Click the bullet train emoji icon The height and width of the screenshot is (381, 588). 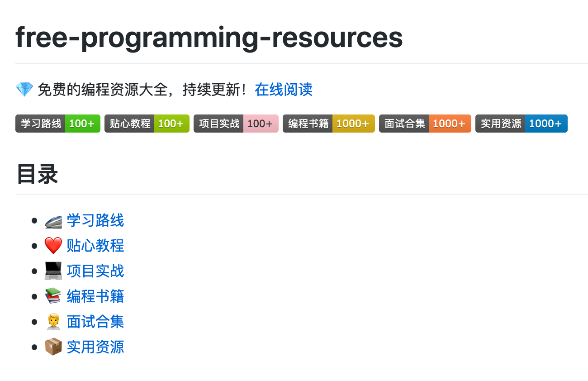[x=53, y=221]
